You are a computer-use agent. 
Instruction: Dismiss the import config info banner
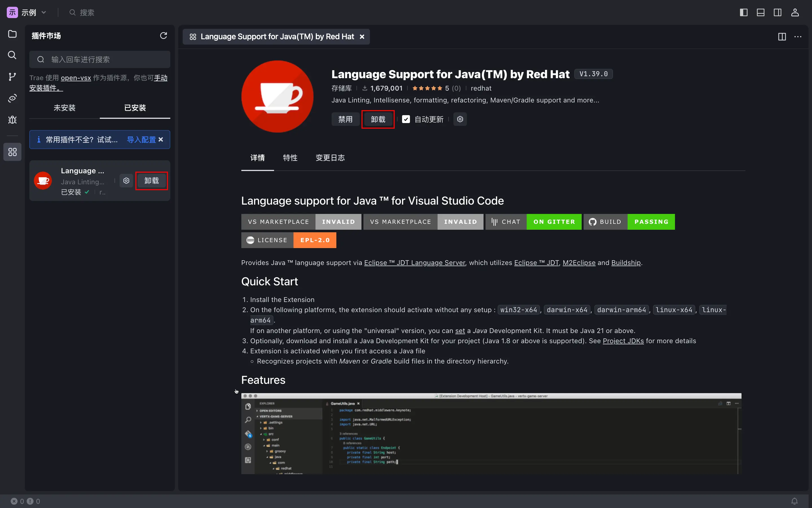(x=161, y=139)
